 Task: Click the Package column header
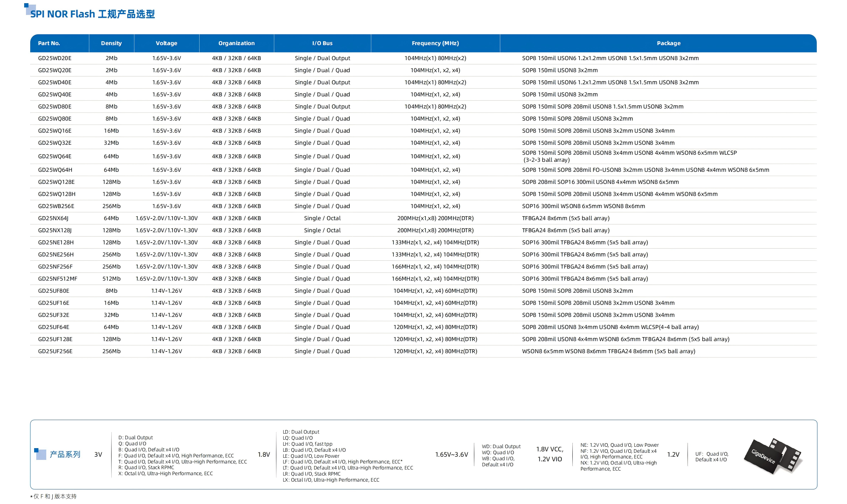point(668,43)
